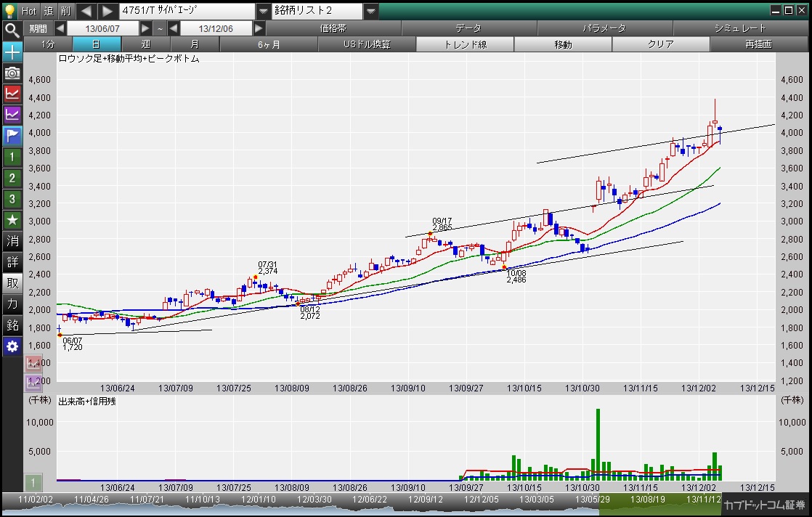Viewport: 812px width, 517px height.
Task: Step the start date 13/06/07 forward
Action: click(x=145, y=28)
